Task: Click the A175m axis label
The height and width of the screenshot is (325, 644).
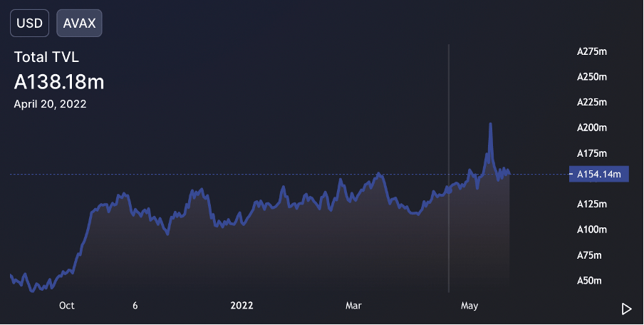Action: 592,153
